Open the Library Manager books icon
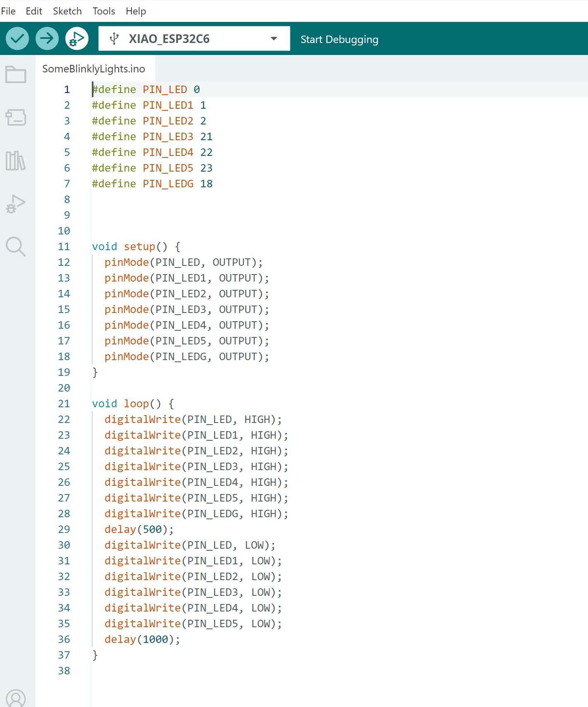The width and height of the screenshot is (588, 707). pyautogui.click(x=16, y=161)
